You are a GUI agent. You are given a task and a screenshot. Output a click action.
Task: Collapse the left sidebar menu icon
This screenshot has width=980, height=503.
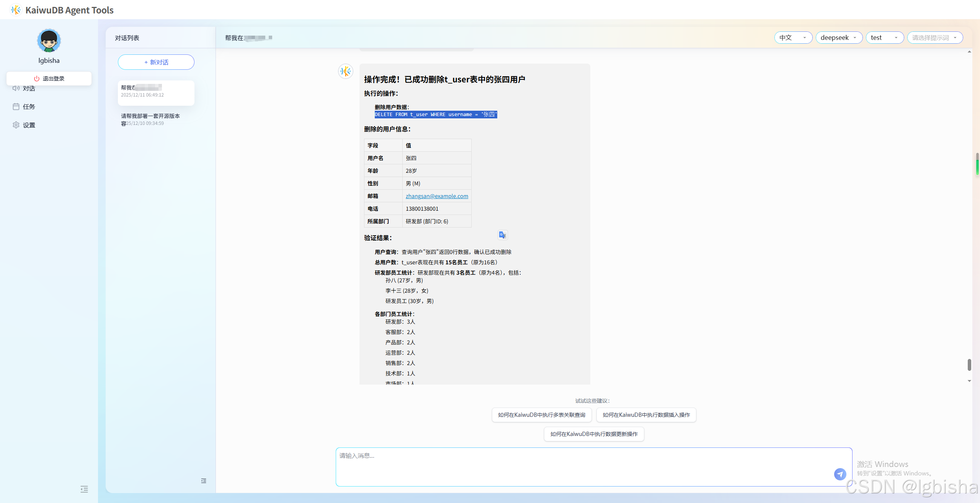pyautogui.click(x=84, y=489)
